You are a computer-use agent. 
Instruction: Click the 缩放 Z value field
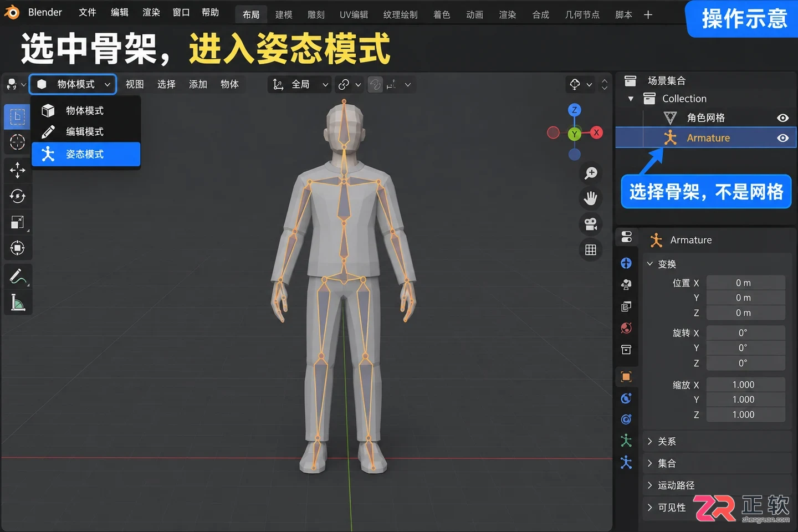point(746,415)
